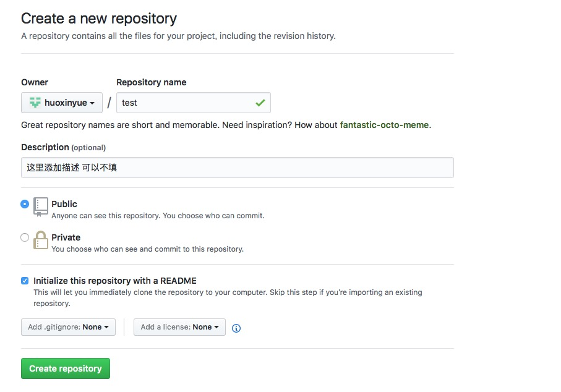Click the Repository name label
This screenshot has width=561, height=392.
pos(151,82)
